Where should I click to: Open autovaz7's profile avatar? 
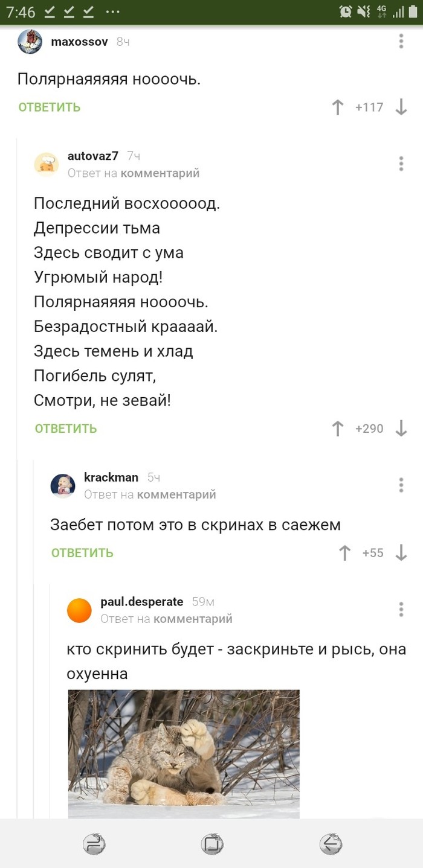tap(46, 163)
